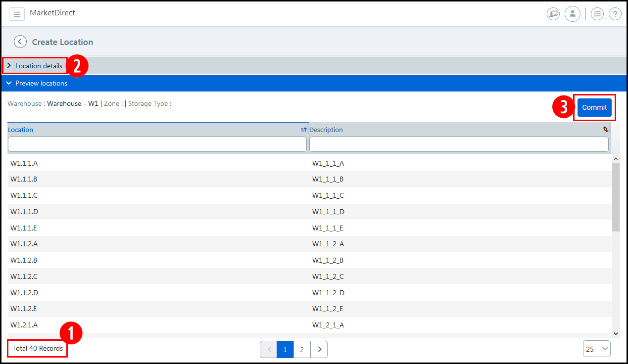Open the user profile icon
The width and height of the screenshot is (628, 364).
tap(572, 14)
